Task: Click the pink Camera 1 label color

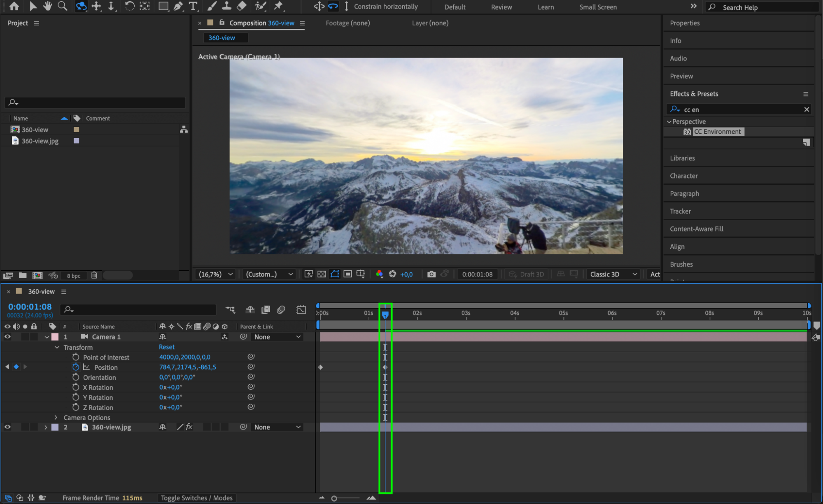Action: [x=55, y=337]
